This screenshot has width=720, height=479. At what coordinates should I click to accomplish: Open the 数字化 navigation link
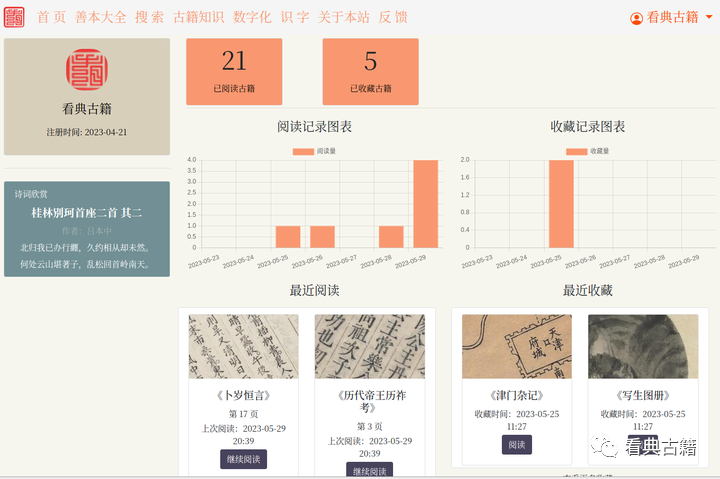[x=252, y=17]
